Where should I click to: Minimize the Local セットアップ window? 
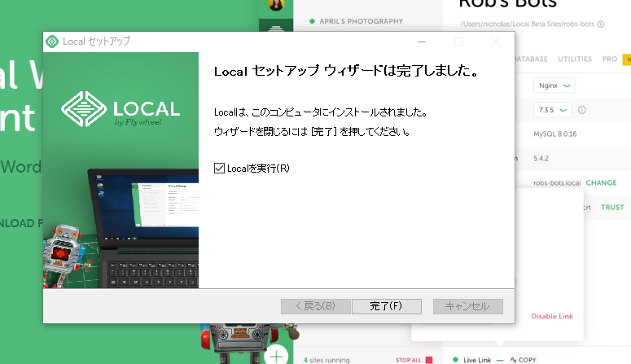pos(421,42)
